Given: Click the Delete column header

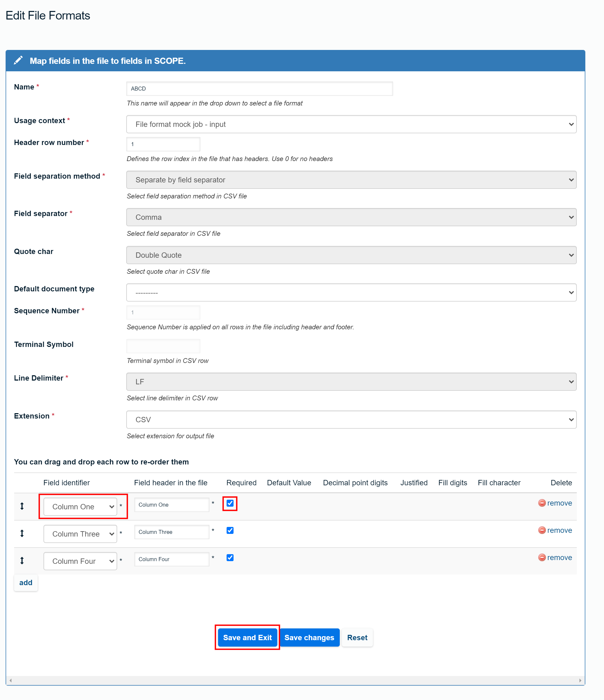Looking at the screenshot, I should (561, 483).
